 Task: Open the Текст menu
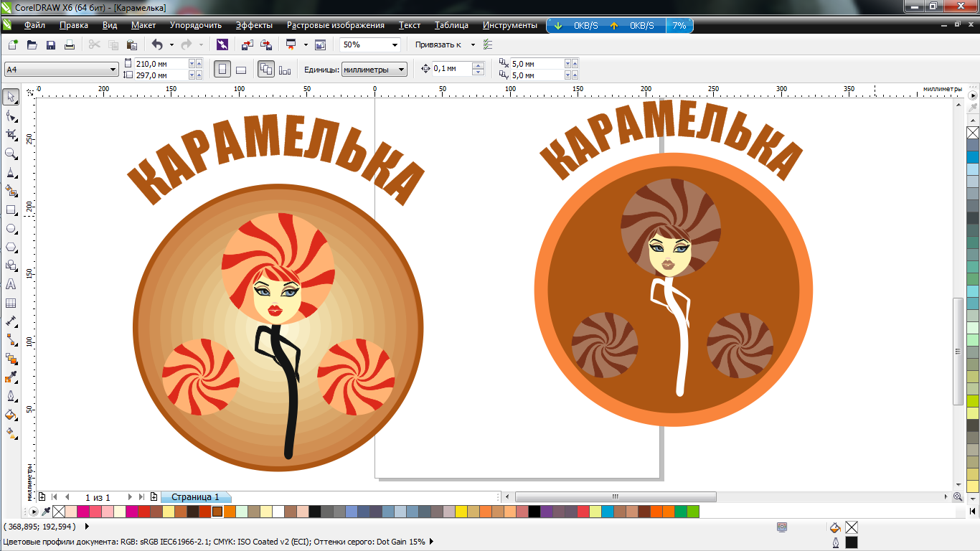(x=410, y=25)
